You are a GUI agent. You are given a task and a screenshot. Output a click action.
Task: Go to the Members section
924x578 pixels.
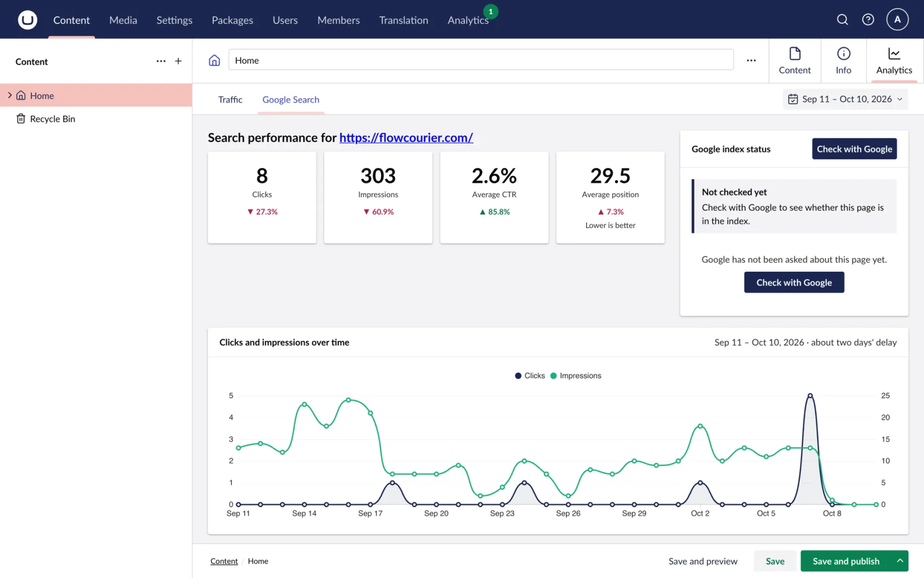pos(338,20)
